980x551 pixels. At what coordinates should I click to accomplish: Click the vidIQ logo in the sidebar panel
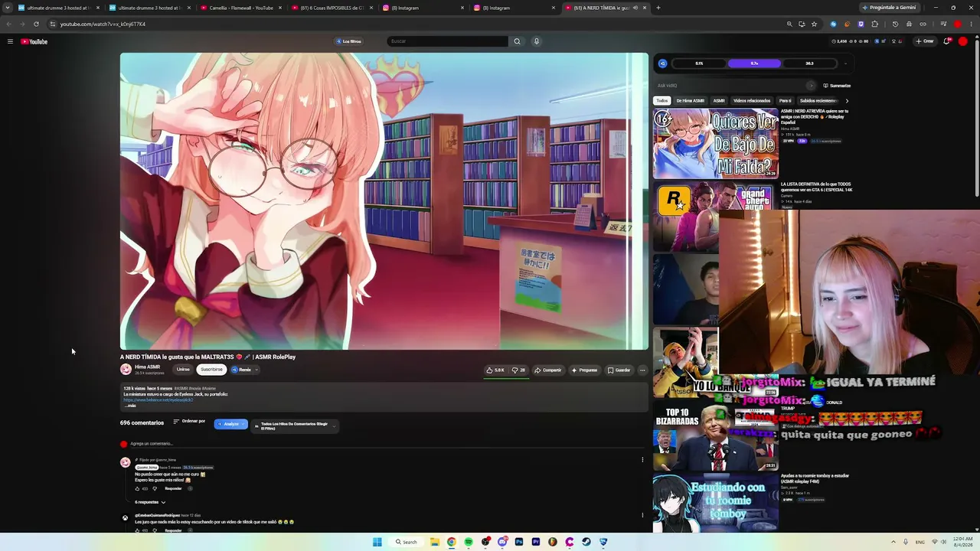pyautogui.click(x=662, y=64)
